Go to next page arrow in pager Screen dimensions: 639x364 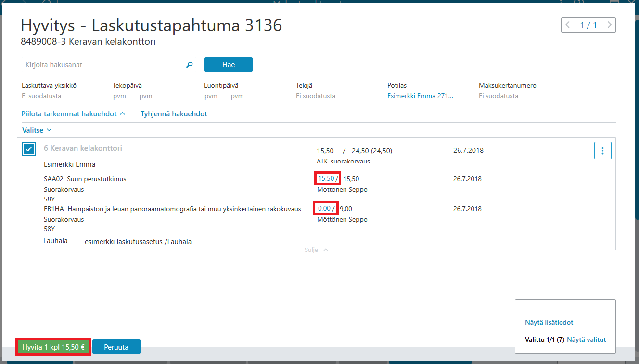610,25
